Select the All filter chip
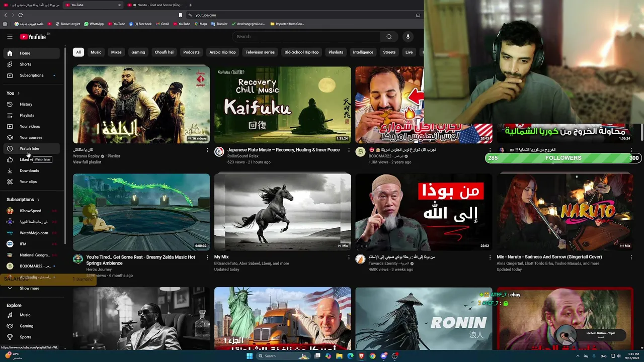 point(78,52)
